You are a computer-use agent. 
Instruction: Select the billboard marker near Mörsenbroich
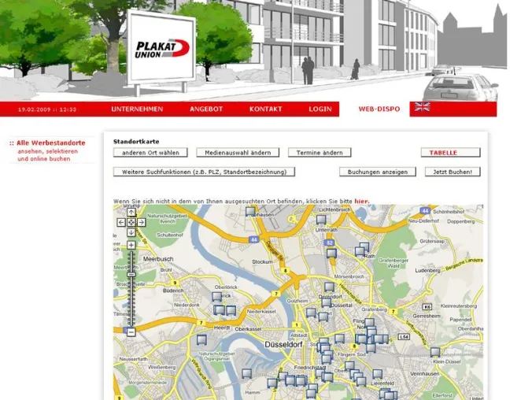[x=329, y=287]
